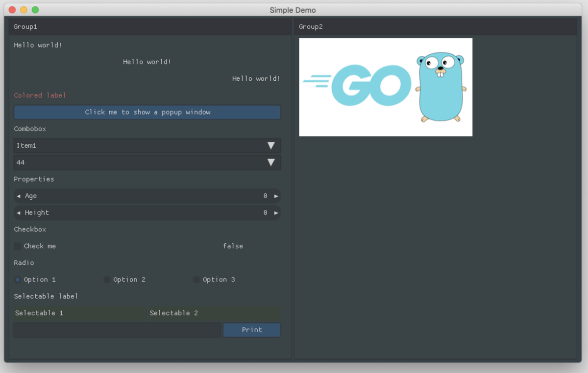This screenshot has height=373, width=588.
Task: Click the left-aligned Hello world! label
Action: click(38, 45)
